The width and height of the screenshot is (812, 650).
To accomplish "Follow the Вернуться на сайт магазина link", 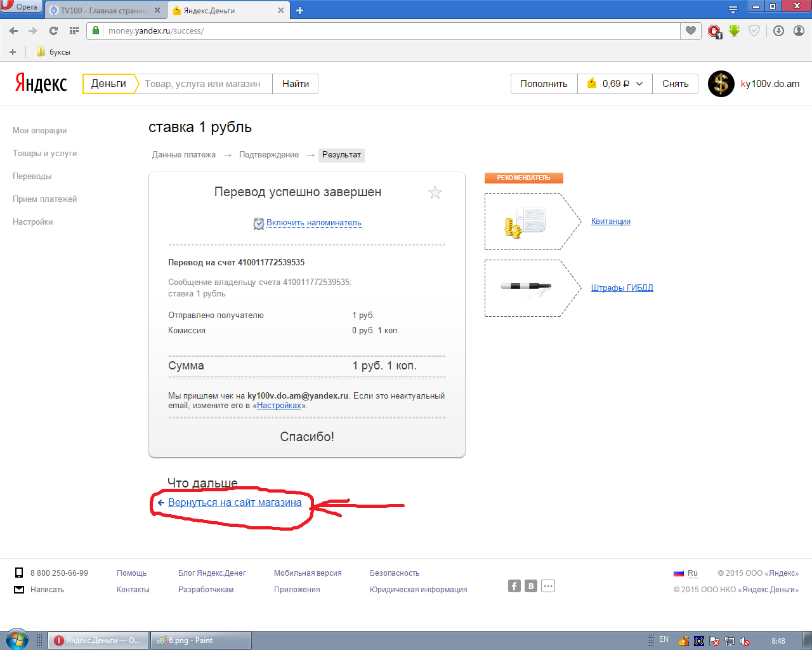I will click(235, 503).
